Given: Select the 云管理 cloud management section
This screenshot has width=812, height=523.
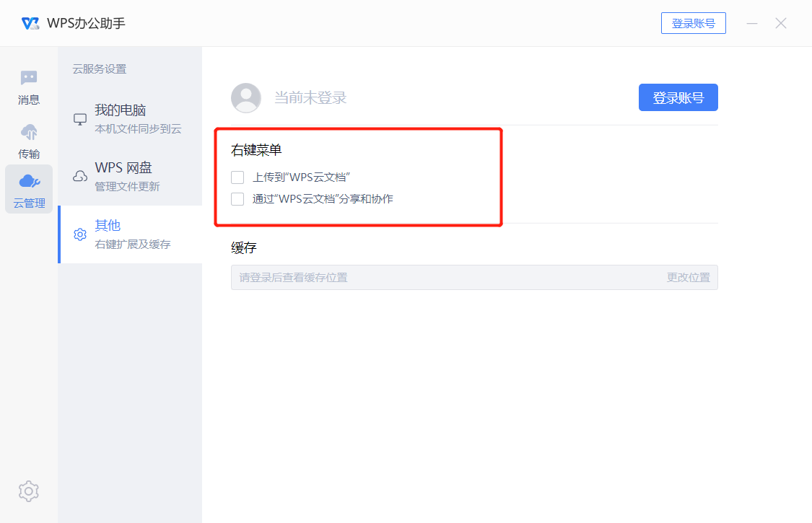Looking at the screenshot, I should (29, 189).
